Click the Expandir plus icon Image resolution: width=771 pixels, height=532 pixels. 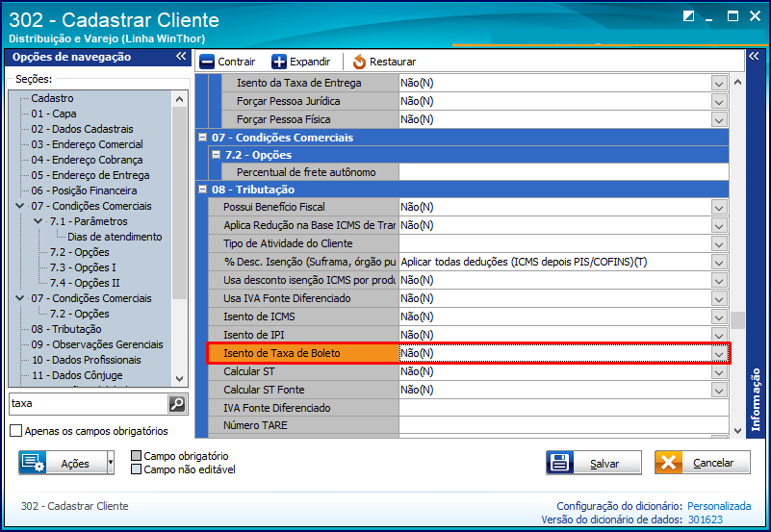coord(279,62)
